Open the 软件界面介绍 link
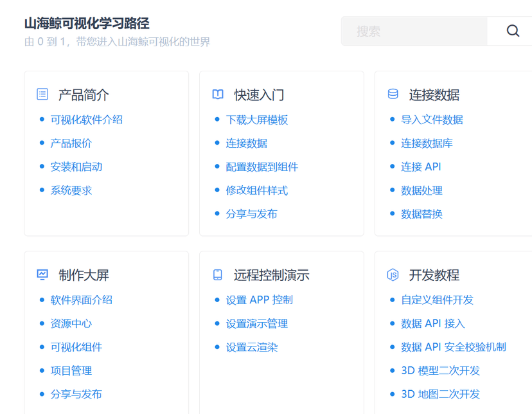This screenshot has height=414, width=532. [x=82, y=300]
